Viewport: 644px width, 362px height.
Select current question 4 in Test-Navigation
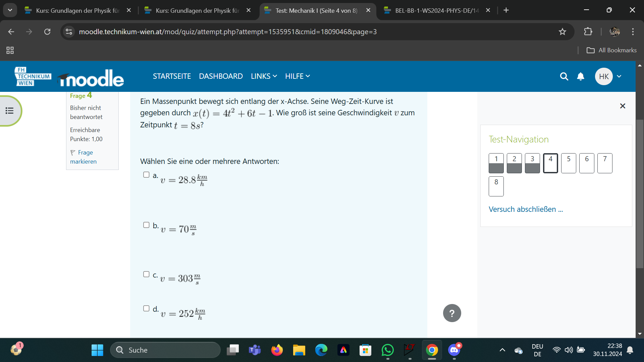pos(550,163)
